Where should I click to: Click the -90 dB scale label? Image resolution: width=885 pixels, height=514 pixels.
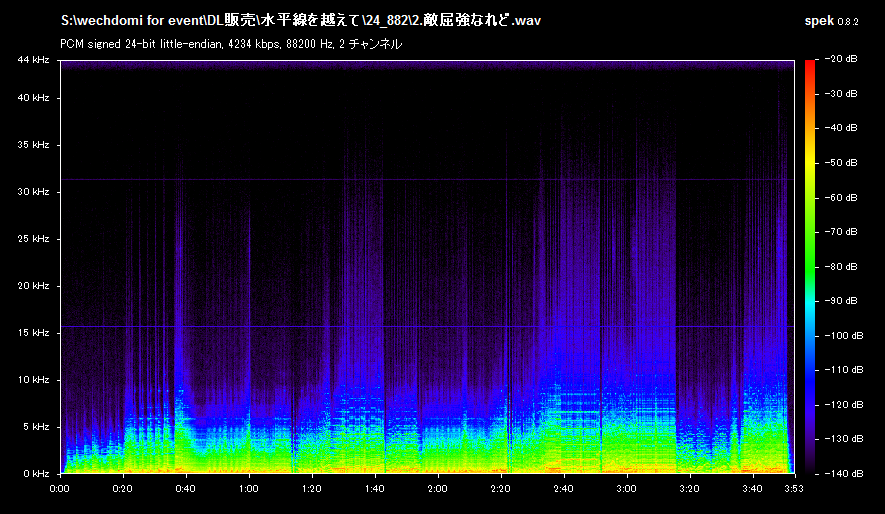[841, 301]
